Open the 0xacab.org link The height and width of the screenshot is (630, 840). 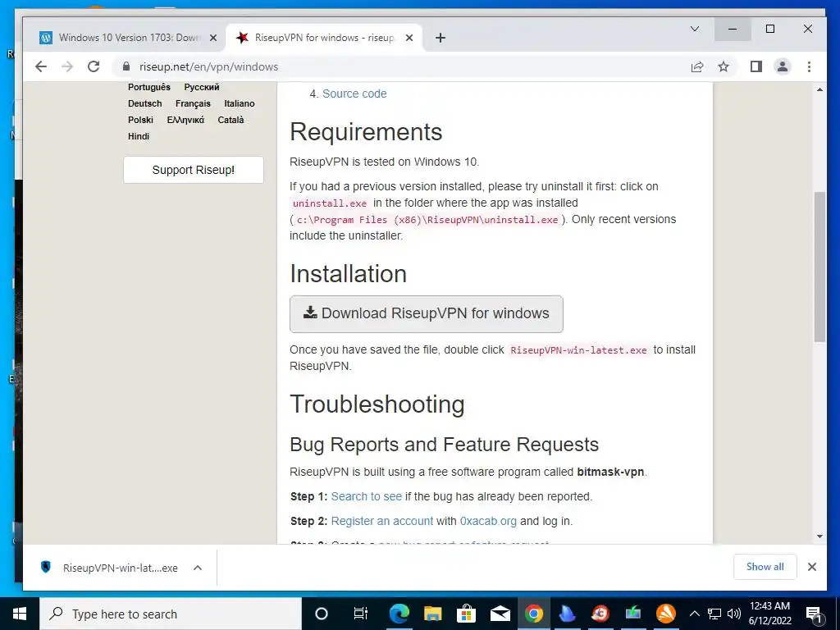pyautogui.click(x=488, y=521)
